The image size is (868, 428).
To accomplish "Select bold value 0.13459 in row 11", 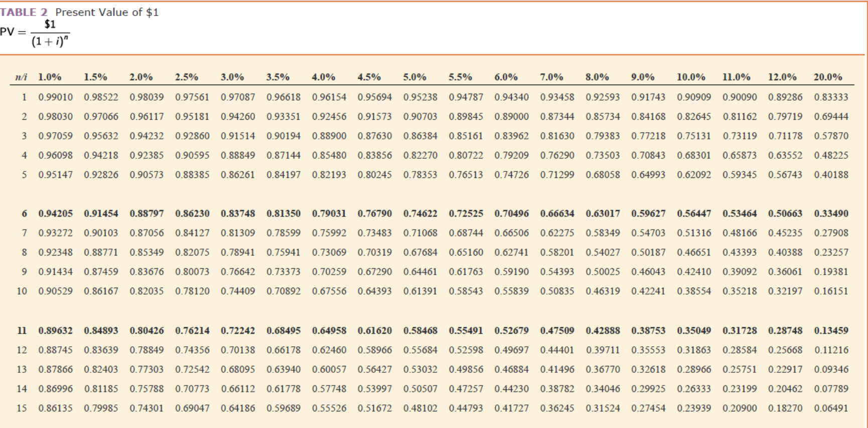I will [x=831, y=331].
